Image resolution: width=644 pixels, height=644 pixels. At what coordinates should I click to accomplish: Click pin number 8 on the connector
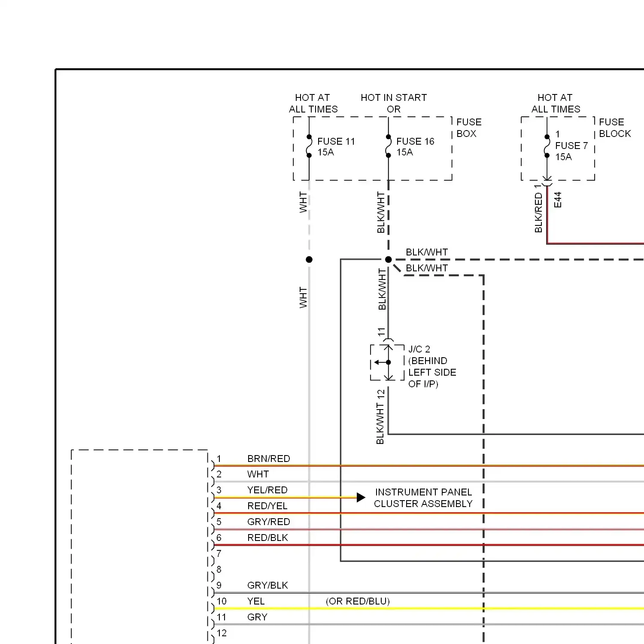click(219, 569)
